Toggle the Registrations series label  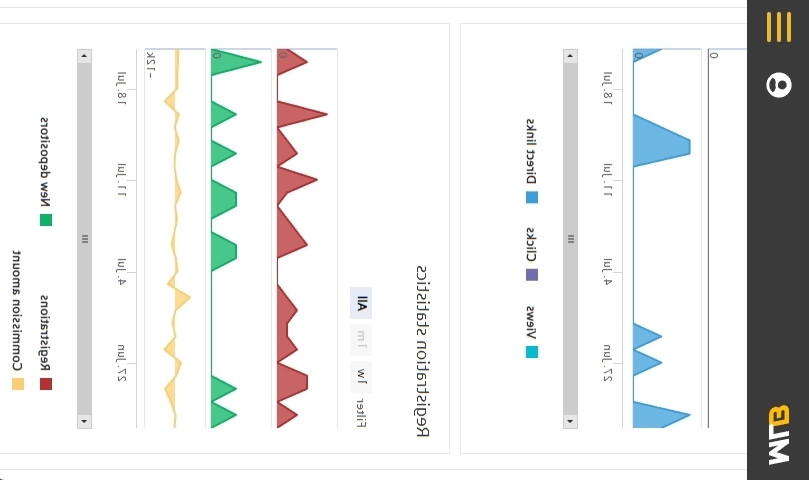[x=45, y=334]
